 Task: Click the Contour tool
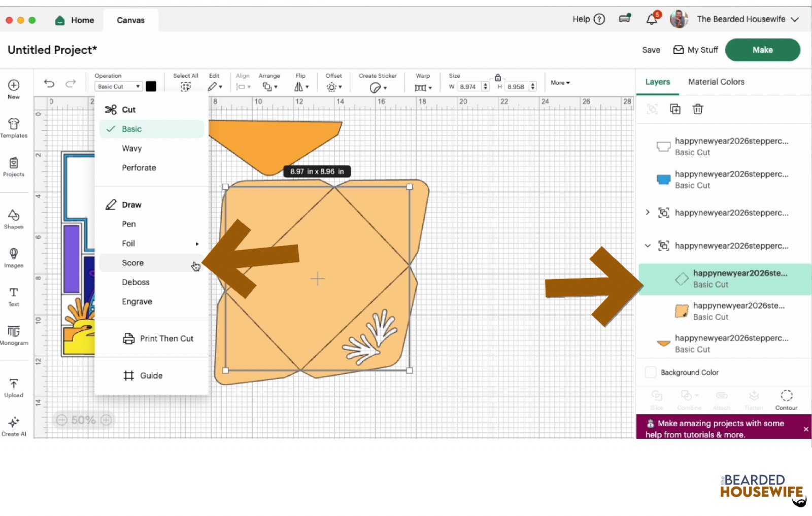click(x=786, y=399)
